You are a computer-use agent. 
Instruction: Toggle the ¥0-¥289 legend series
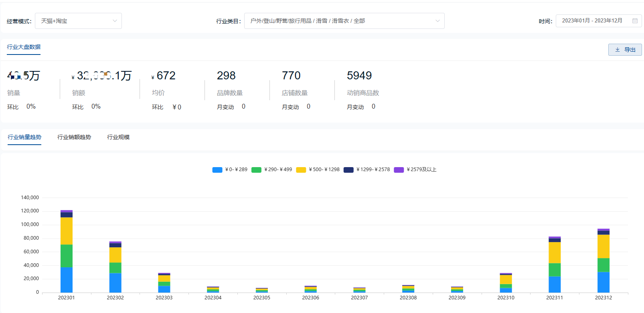tap(230, 170)
